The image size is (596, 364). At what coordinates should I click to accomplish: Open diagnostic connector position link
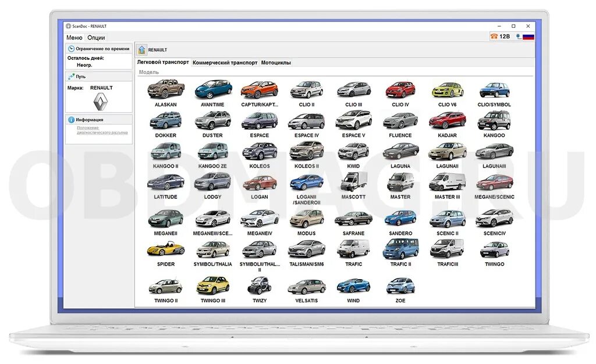pyautogui.click(x=102, y=130)
